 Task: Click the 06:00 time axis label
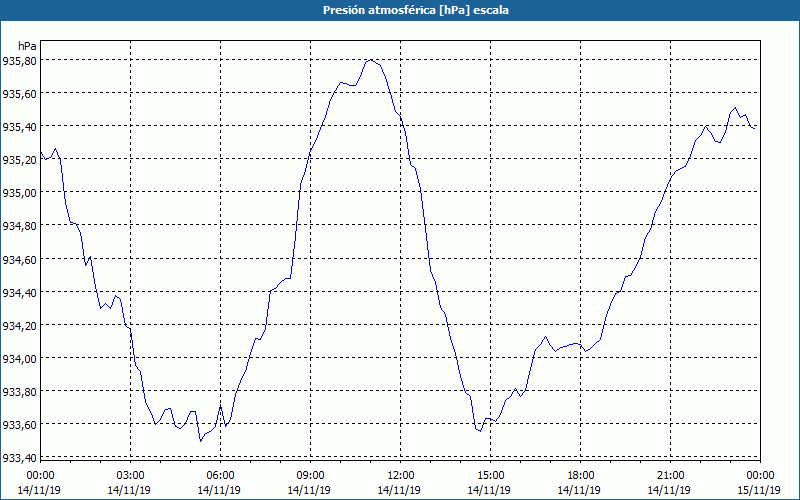point(220,476)
